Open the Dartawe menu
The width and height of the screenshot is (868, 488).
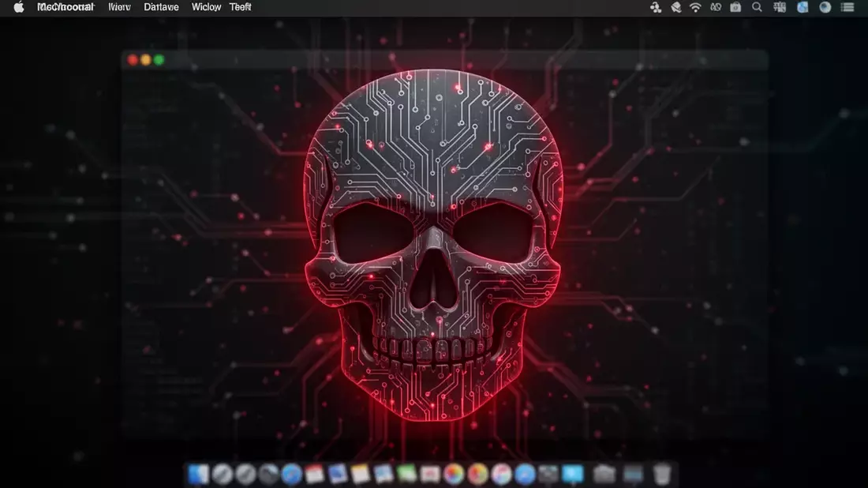coord(161,7)
